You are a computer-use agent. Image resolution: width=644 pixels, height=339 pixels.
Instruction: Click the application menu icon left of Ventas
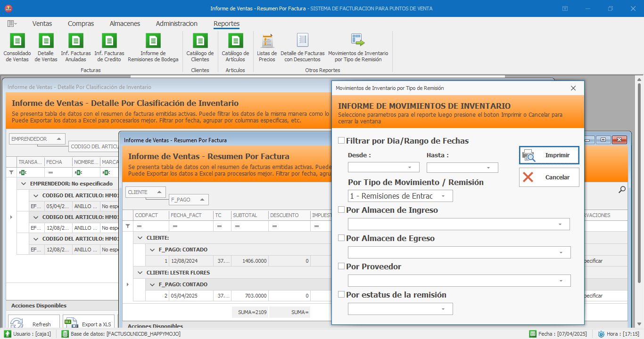click(12, 24)
